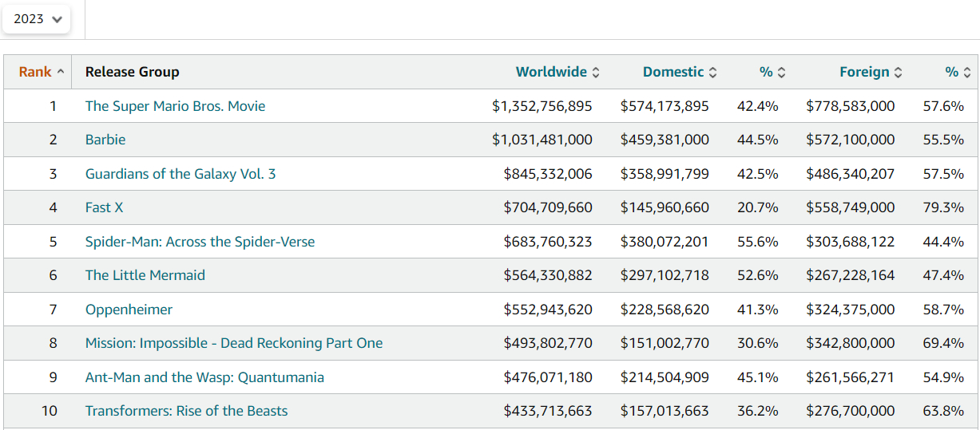Open the Barbie movie link

pos(105,140)
